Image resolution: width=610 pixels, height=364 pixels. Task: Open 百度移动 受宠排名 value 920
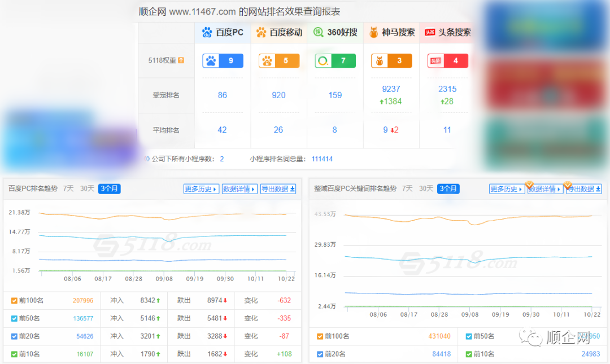coord(278,95)
